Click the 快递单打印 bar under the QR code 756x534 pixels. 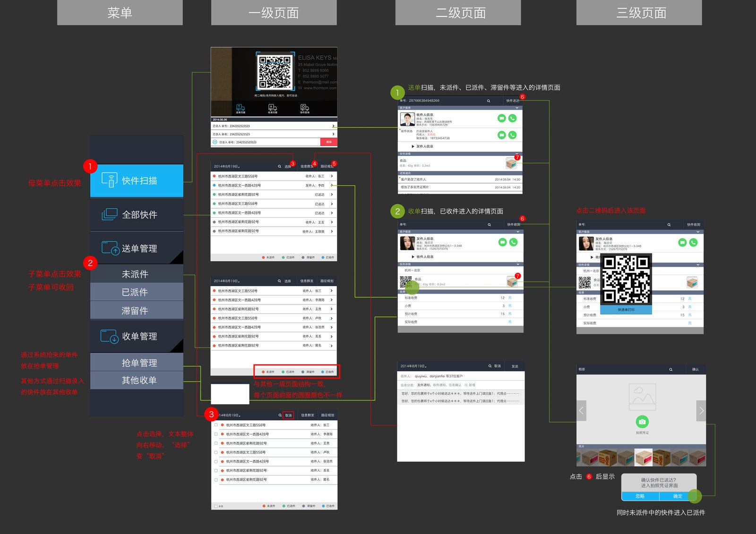coord(626,310)
